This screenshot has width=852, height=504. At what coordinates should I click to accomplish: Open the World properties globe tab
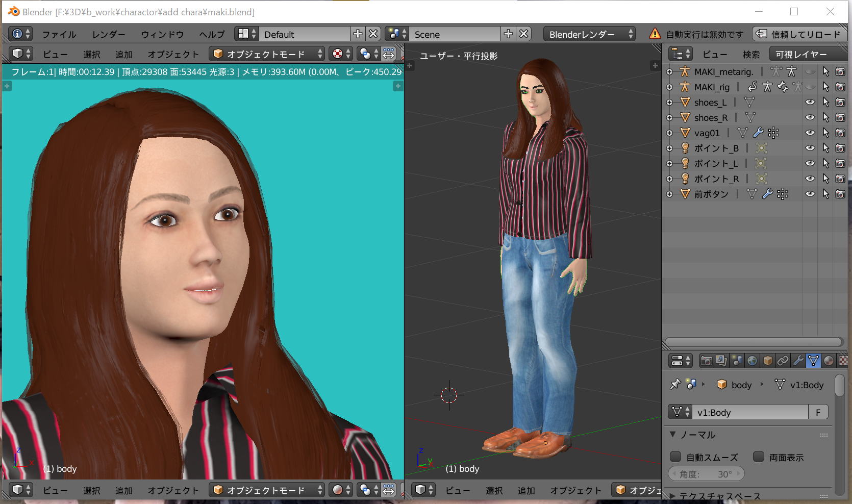[752, 361]
